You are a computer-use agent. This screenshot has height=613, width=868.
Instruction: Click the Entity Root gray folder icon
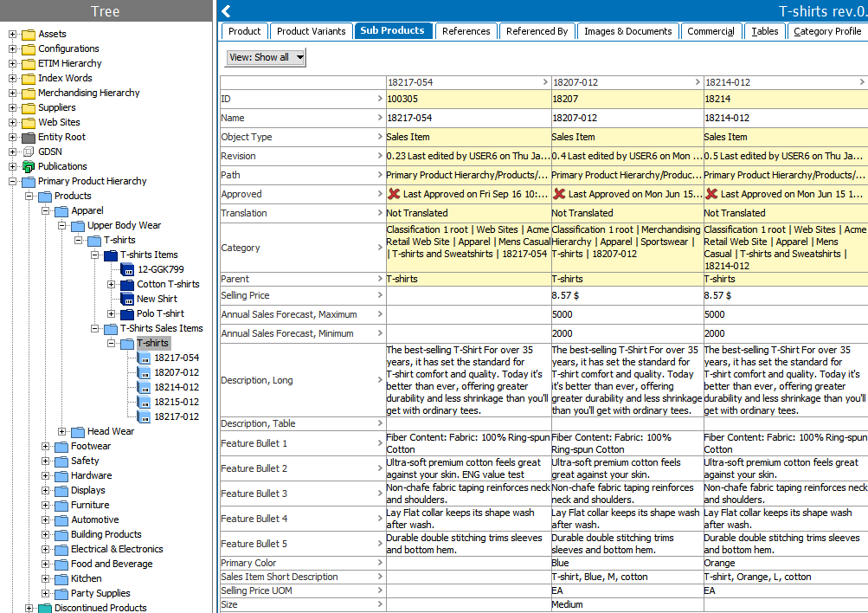[29, 138]
